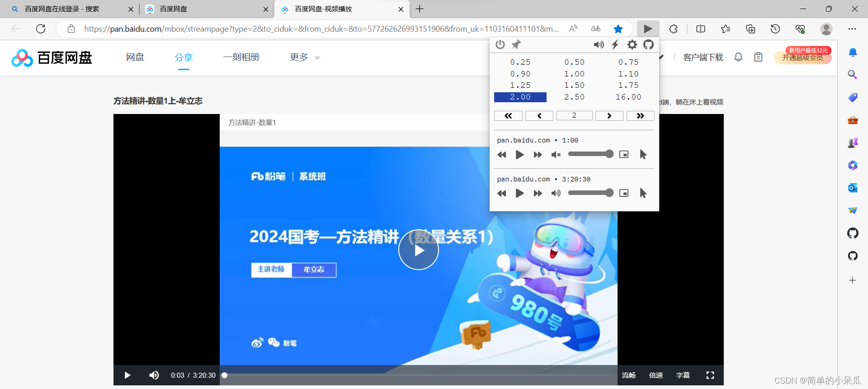The image size is (868, 389).
Task: Rewind the 1:00 pan.baidu.com video
Action: (x=502, y=155)
